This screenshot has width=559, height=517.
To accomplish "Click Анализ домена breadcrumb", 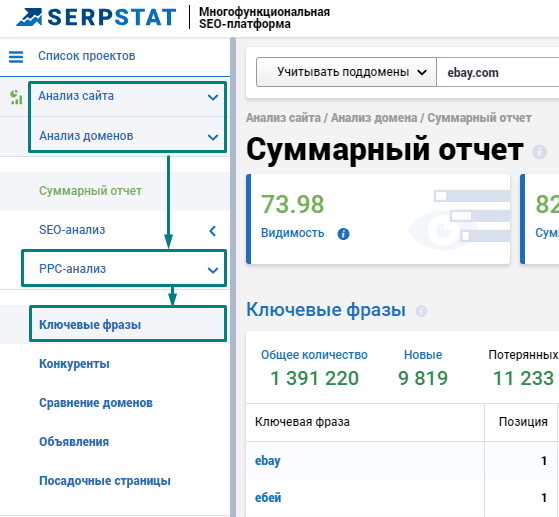I will point(374,118).
